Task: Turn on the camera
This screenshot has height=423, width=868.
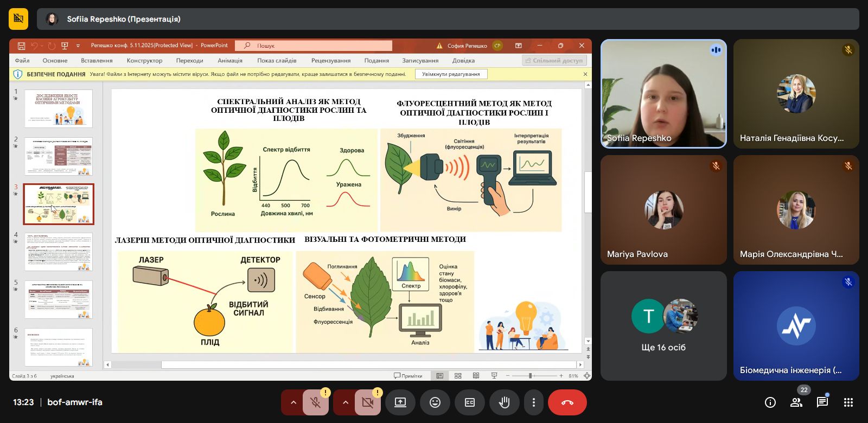Action: point(367,402)
